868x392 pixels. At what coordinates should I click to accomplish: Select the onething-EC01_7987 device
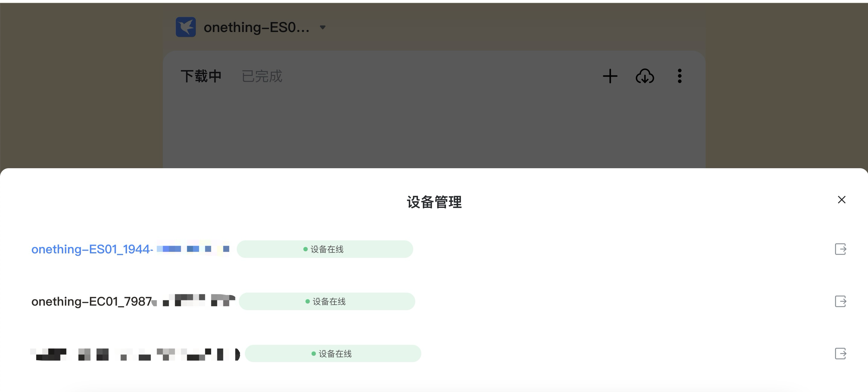coord(133,301)
